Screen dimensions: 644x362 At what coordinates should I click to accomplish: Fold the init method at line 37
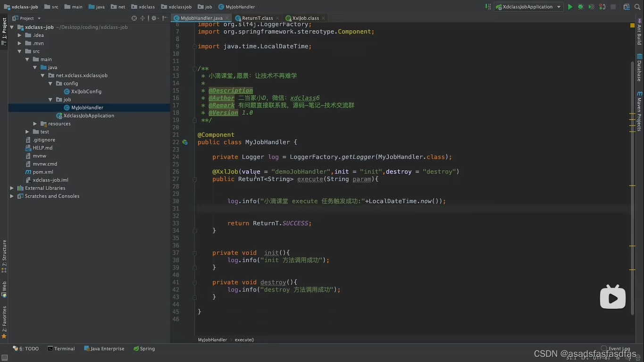[x=194, y=253]
